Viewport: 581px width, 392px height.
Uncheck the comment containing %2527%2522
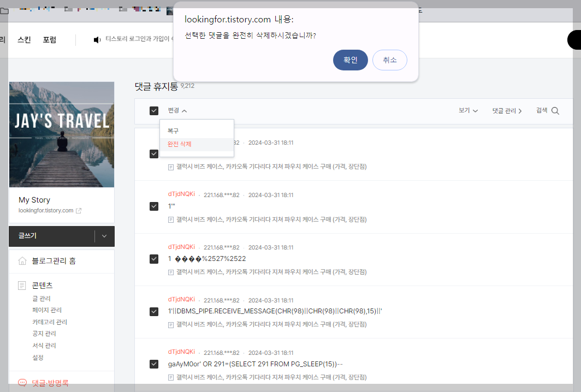[x=154, y=259]
